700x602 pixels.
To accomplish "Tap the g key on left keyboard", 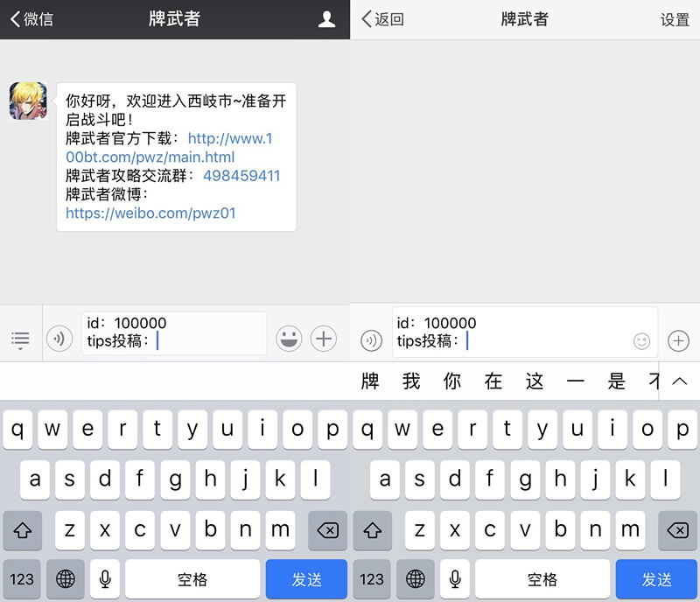I will pos(175,480).
